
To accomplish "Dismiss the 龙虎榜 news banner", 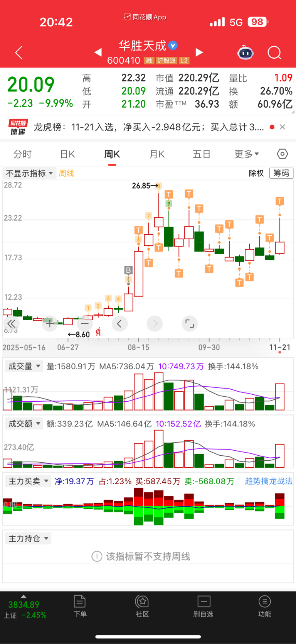I will 283,127.
